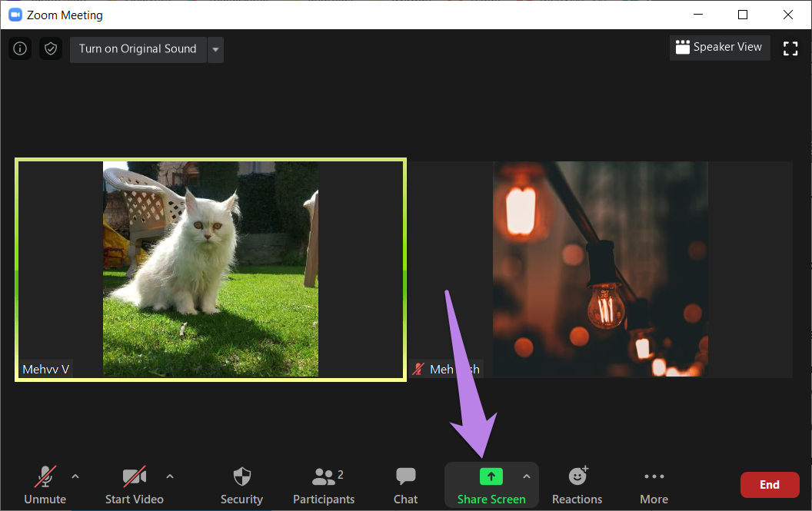Open the Chat panel
Image resolution: width=812 pixels, height=511 pixels.
point(405,485)
